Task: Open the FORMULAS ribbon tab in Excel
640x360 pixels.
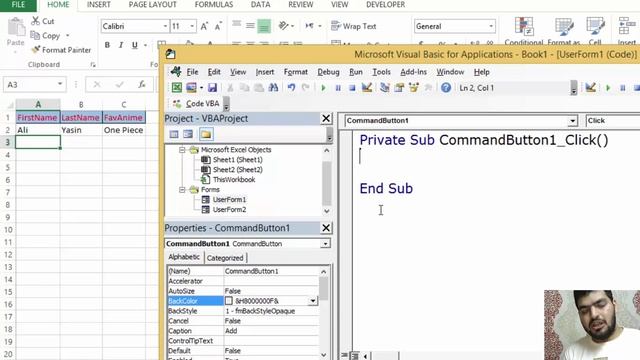Action: pyautogui.click(x=214, y=5)
